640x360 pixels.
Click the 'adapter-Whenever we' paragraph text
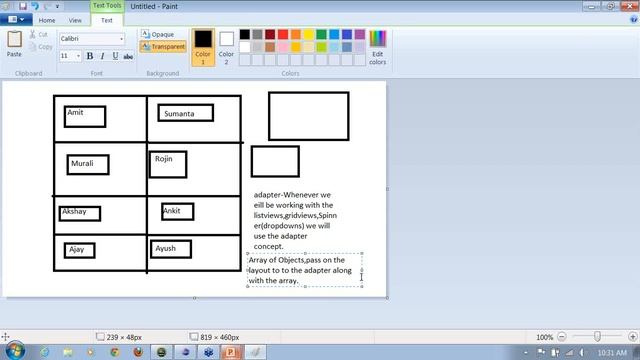click(x=295, y=220)
